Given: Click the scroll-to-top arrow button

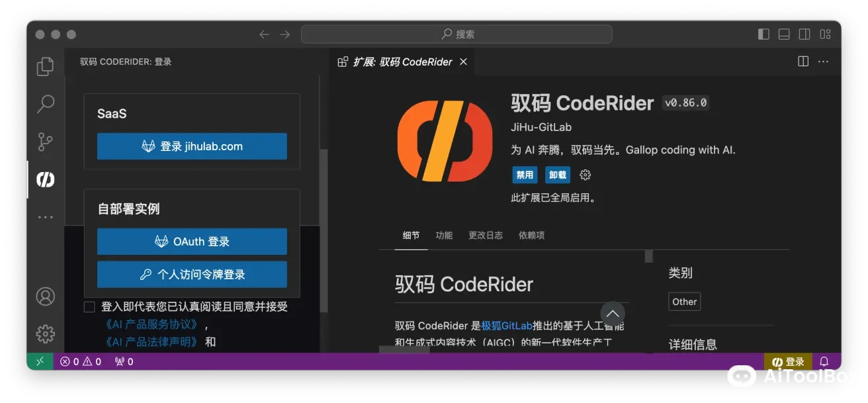Looking at the screenshot, I should tap(613, 314).
